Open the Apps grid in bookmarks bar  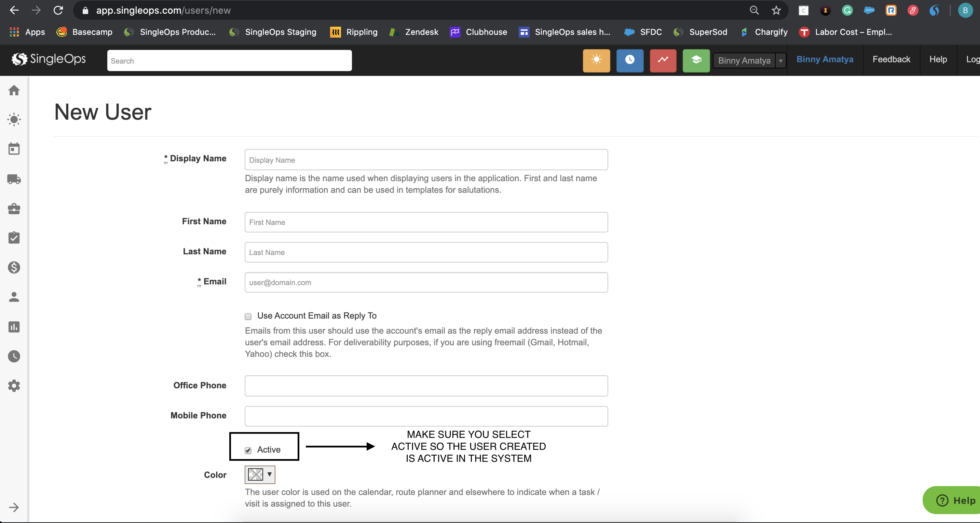coord(27,32)
